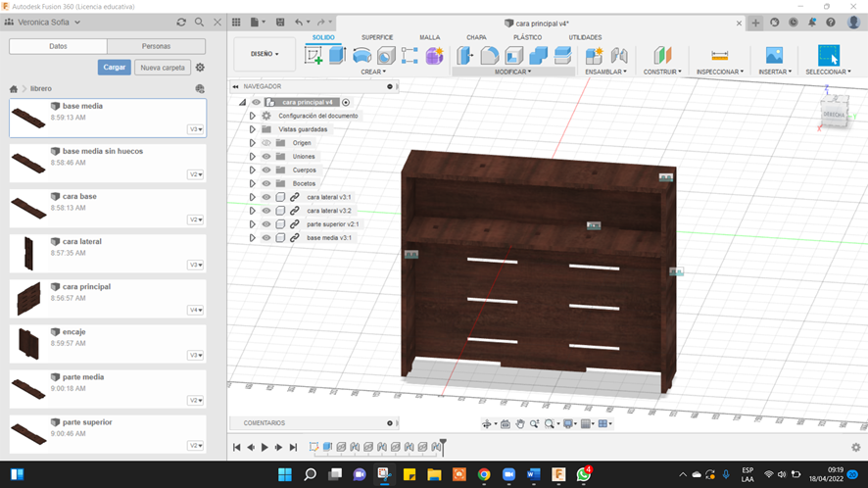Click the refresh icon in data panel
Screen dimensions: 868x488
pyautogui.click(x=181, y=22)
